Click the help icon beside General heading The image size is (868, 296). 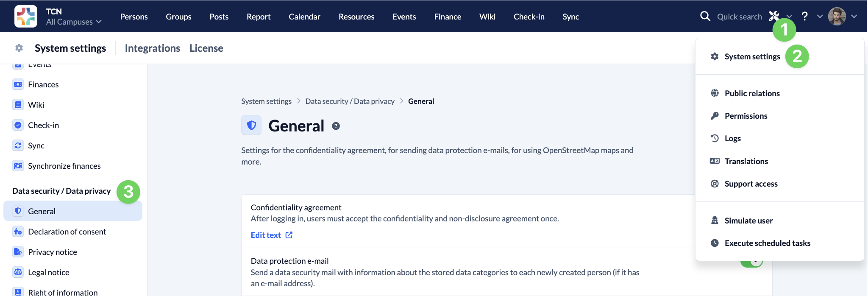336,126
